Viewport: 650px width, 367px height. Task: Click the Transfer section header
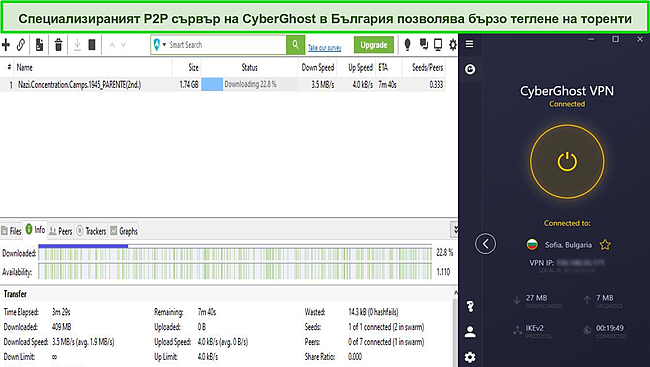pos(15,294)
